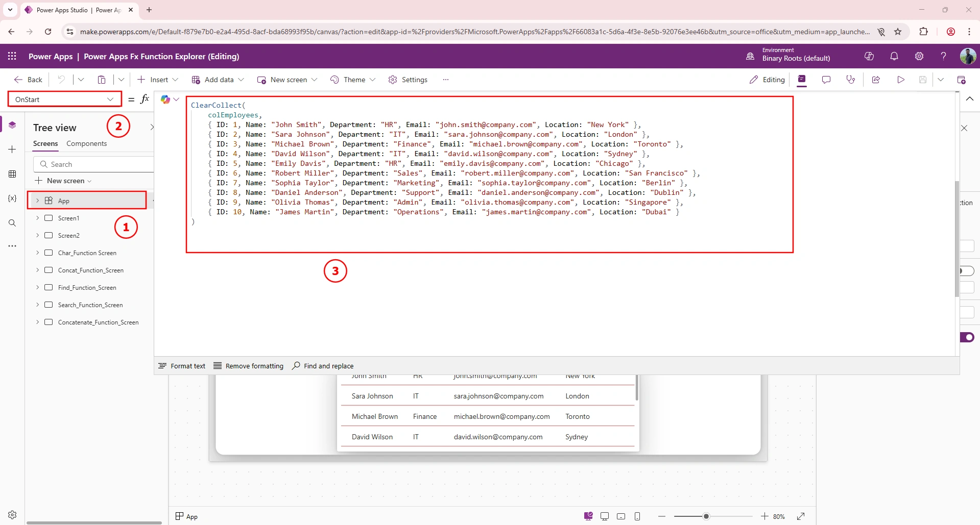Open the header settings gear
Viewport: 980px width, 525px height.
coord(919,56)
